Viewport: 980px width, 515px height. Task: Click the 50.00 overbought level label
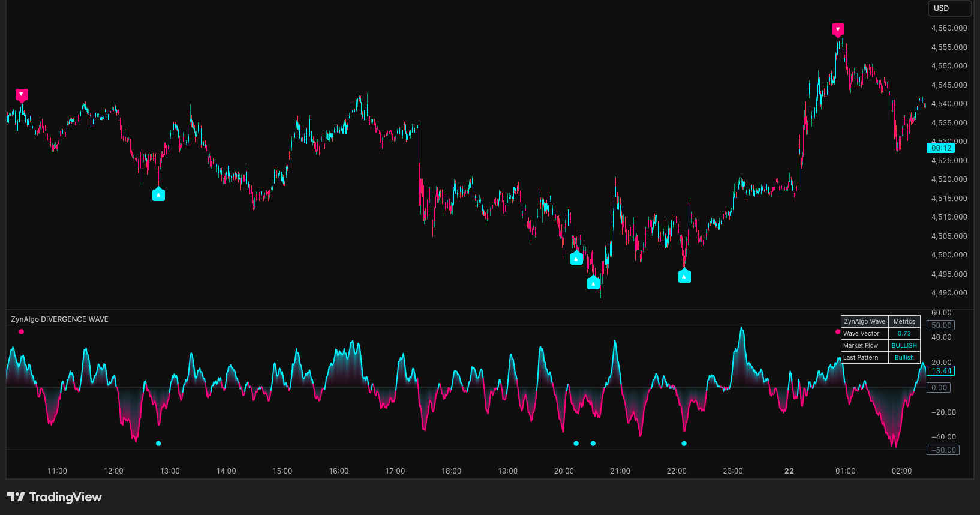coord(941,325)
